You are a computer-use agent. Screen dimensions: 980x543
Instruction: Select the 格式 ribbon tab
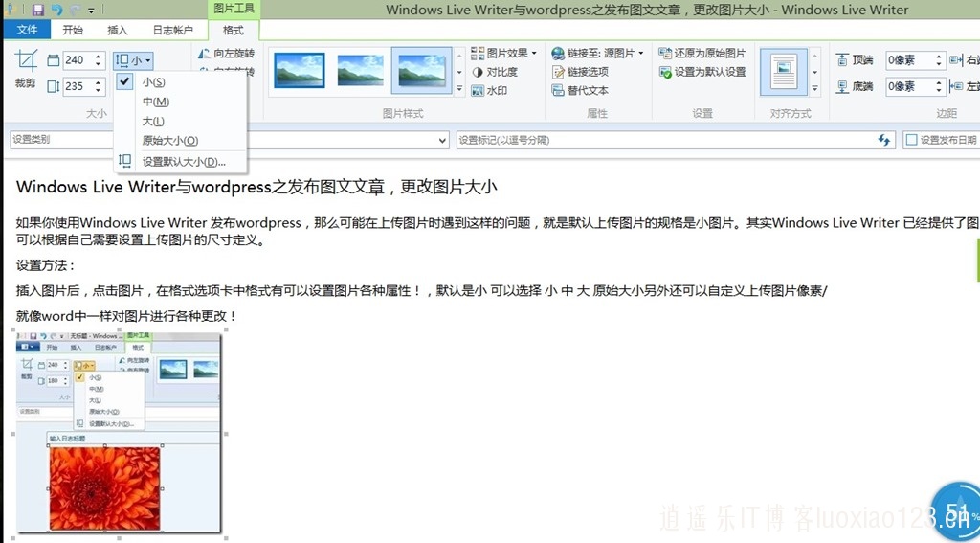coord(234,30)
